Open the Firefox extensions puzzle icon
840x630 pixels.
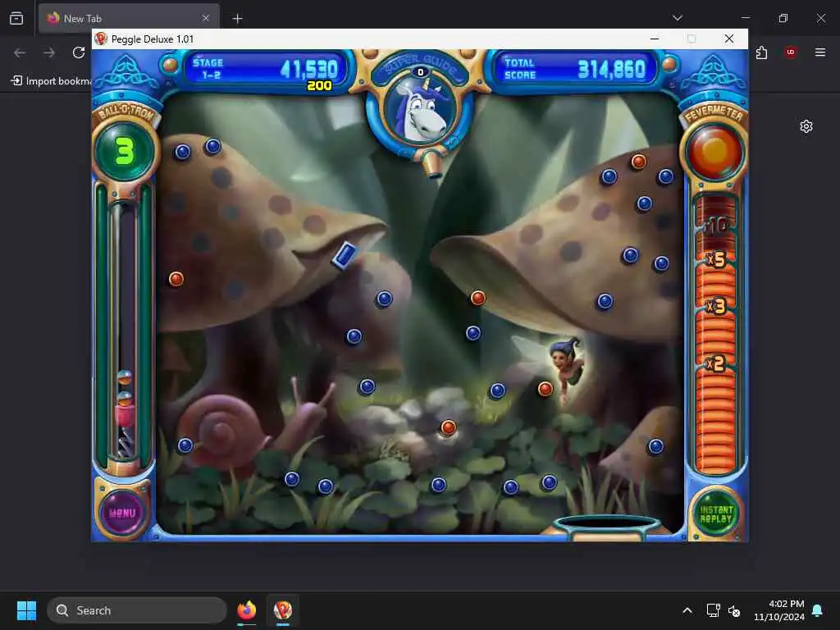[761, 52]
